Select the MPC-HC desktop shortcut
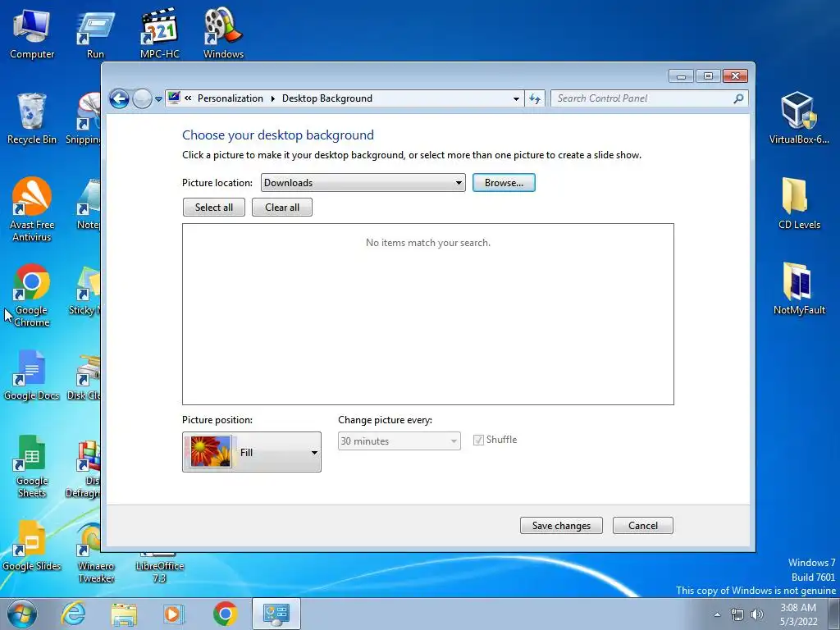The height and width of the screenshot is (630, 840). (x=159, y=33)
